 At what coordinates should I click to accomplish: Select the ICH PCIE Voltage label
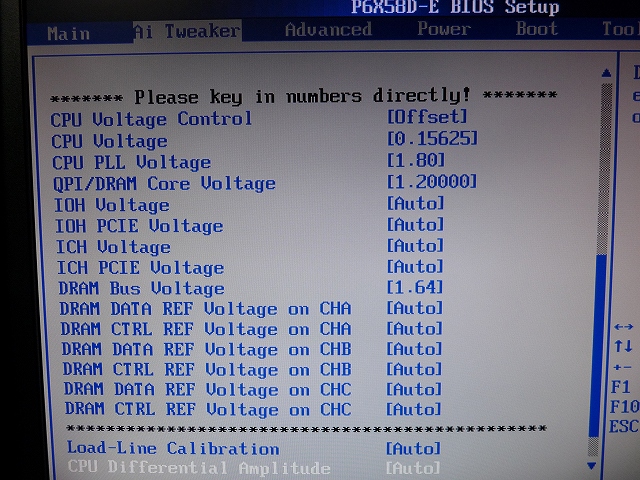tap(141, 268)
